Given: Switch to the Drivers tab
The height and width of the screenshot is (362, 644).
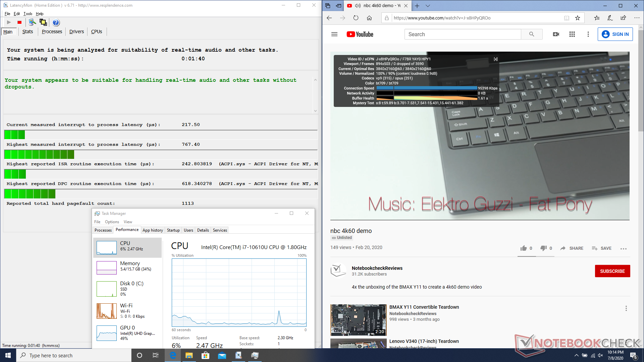Looking at the screenshot, I should pos(76,32).
